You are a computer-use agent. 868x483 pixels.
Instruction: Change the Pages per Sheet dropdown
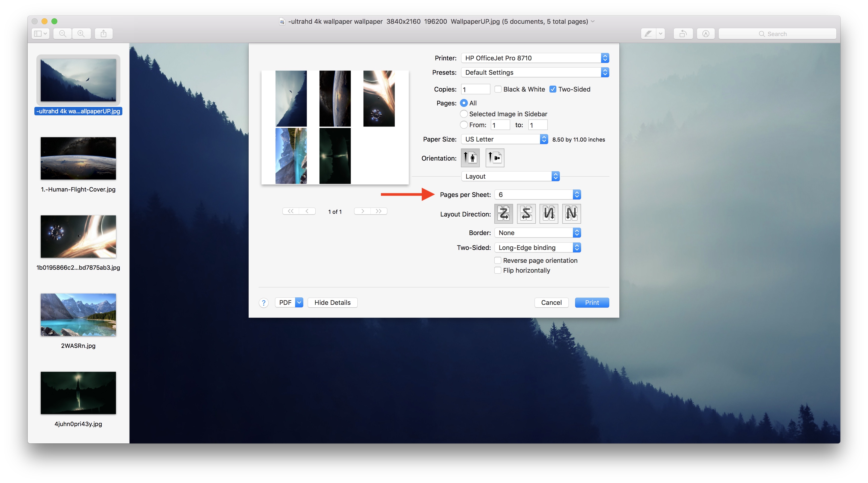[537, 194]
